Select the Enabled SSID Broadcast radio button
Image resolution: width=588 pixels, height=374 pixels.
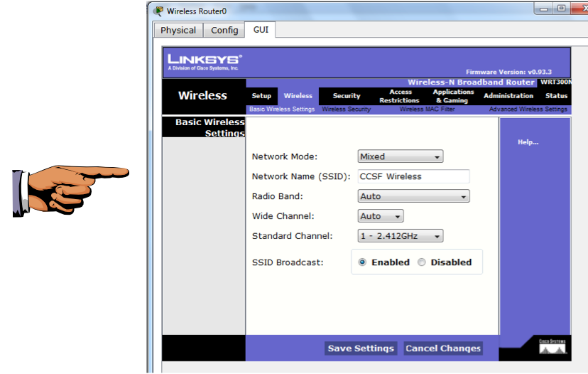(362, 262)
